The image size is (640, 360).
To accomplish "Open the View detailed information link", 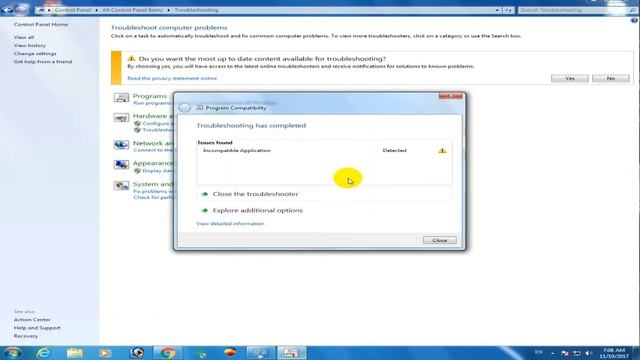I will point(230,224).
